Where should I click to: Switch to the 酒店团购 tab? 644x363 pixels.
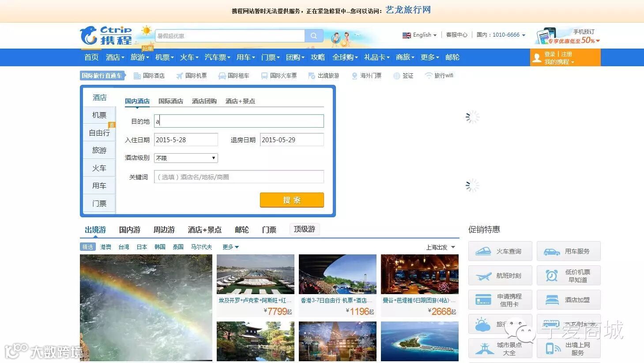(204, 101)
